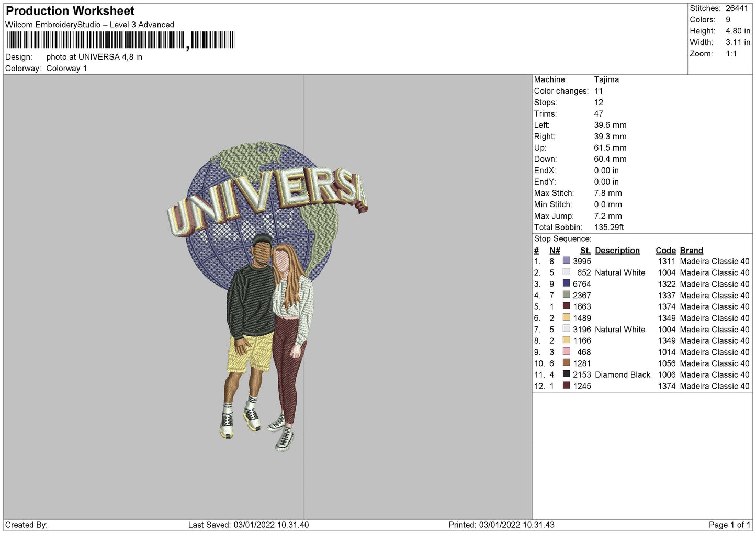
Task: Click the Left value '39.6 mm'
Action: [610, 125]
